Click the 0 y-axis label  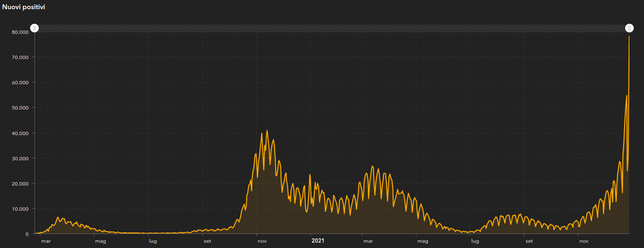(x=27, y=234)
